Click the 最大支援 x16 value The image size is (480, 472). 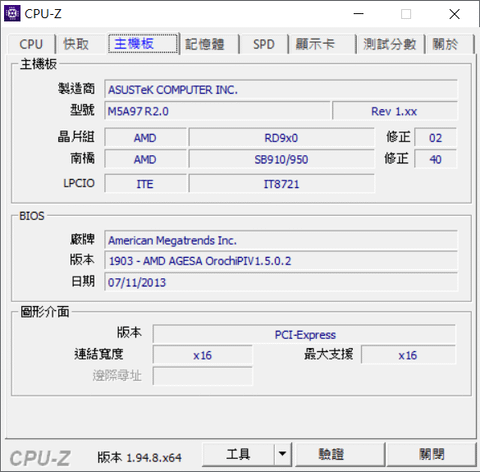(408, 355)
